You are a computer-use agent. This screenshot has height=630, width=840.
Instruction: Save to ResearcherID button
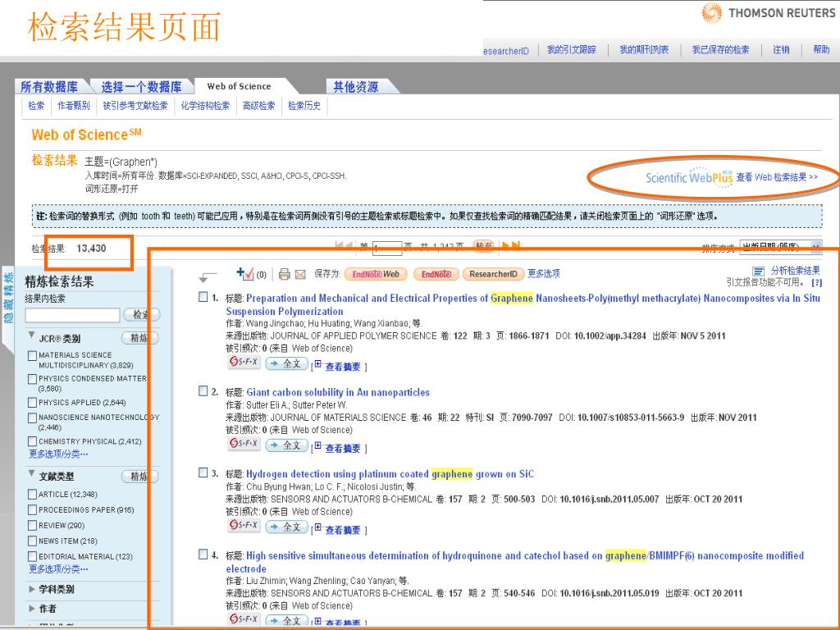(x=493, y=274)
